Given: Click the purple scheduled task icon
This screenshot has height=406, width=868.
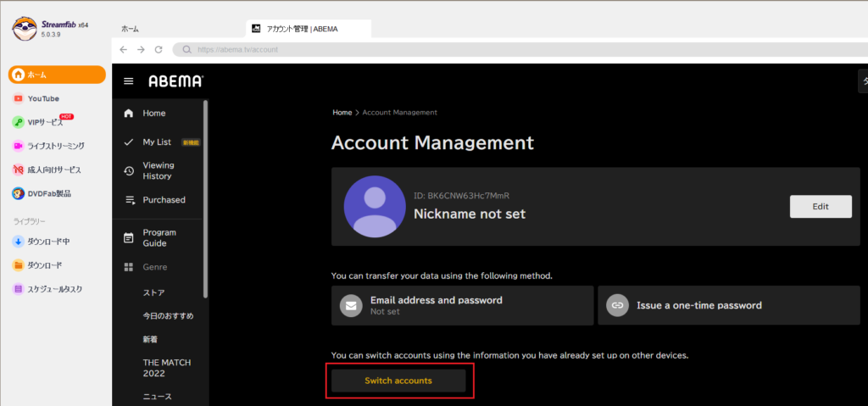Looking at the screenshot, I should (19, 289).
